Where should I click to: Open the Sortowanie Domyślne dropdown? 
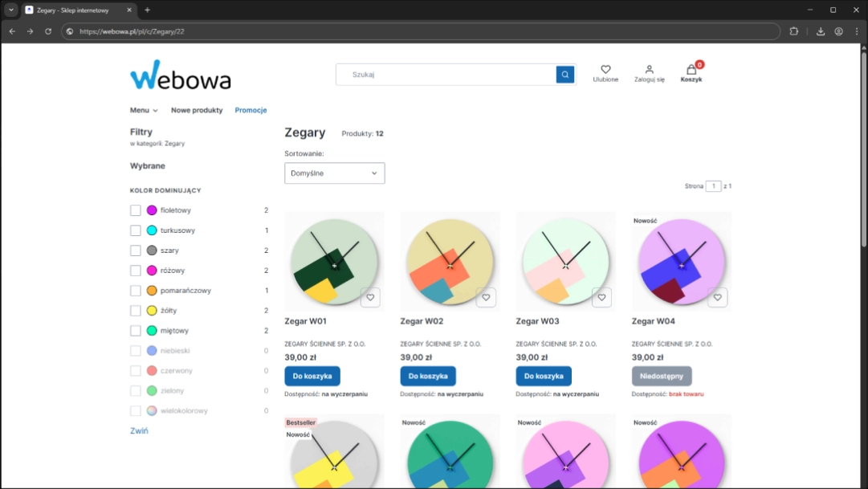pyautogui.click(x=334, y=173)
